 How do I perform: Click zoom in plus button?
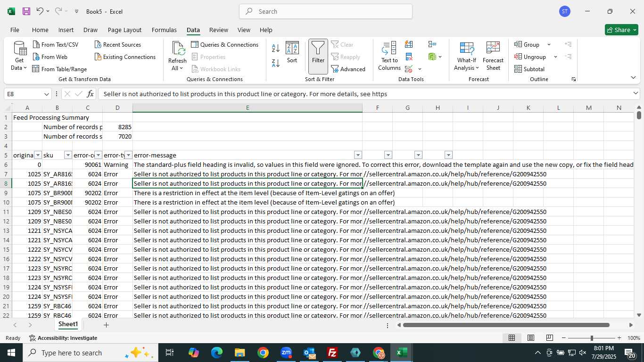[619, 338]
